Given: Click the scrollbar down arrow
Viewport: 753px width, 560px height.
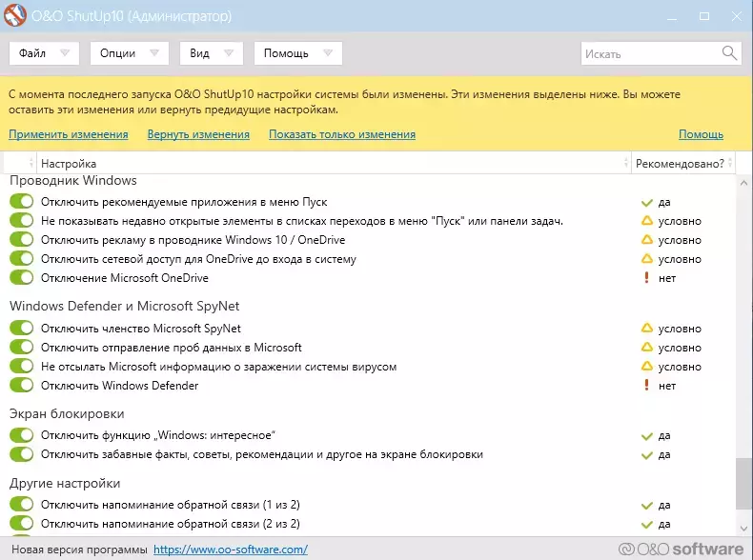Looking at the screenshot, I should (x=743, y=529).
